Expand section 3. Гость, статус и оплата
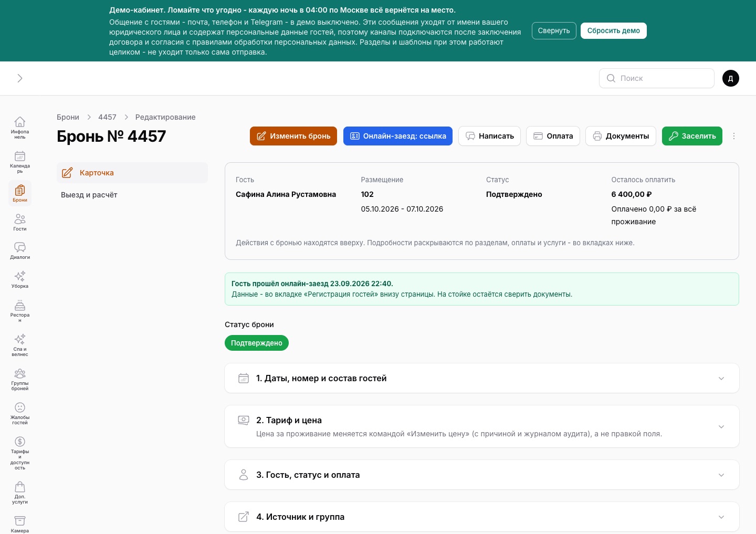Screen dimensions: 756x534 [x=482, y=475]
